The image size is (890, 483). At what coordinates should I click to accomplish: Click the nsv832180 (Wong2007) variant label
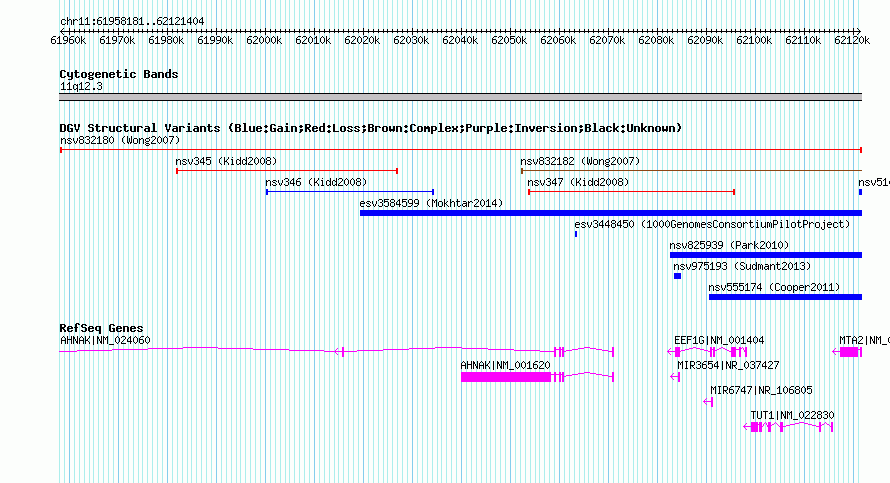120,140
